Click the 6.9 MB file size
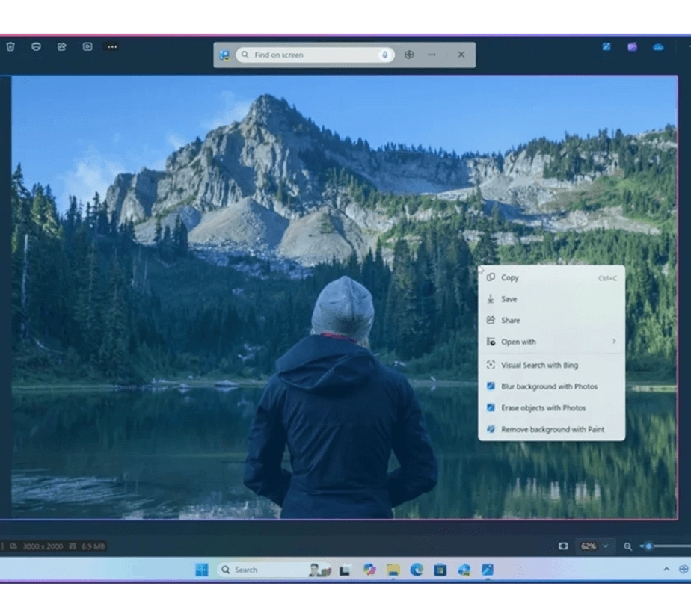This screenshot has width=691, height=616. (93, 546)
